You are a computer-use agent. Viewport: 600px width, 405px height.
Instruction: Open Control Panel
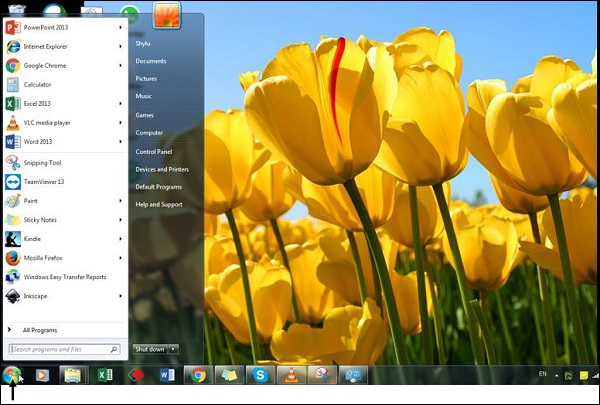(154, 152)
